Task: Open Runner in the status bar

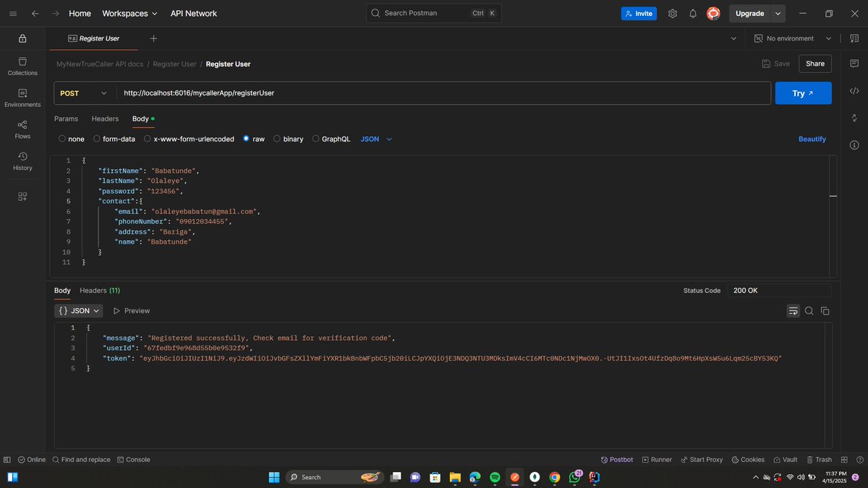Action: click(656, 460)
